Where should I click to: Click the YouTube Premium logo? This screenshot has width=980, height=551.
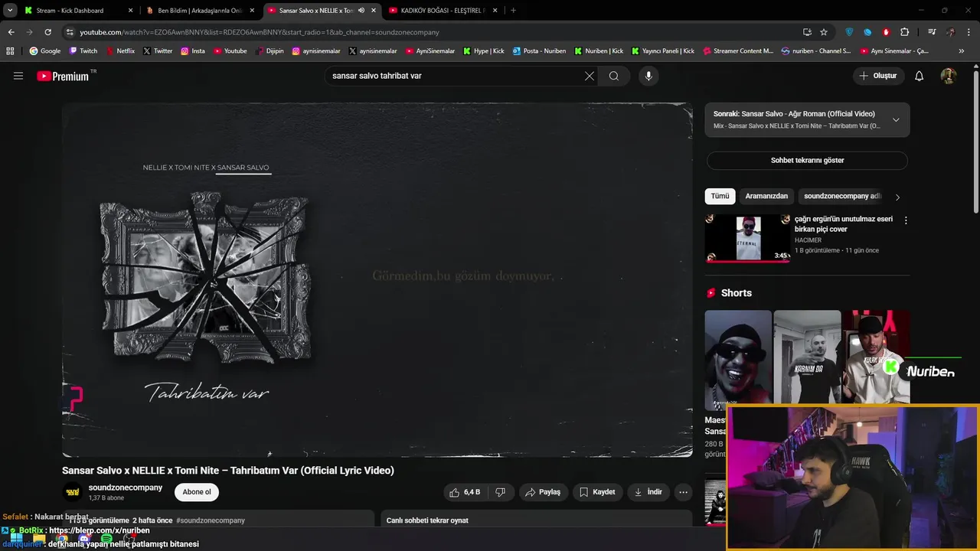click(63, 76)
